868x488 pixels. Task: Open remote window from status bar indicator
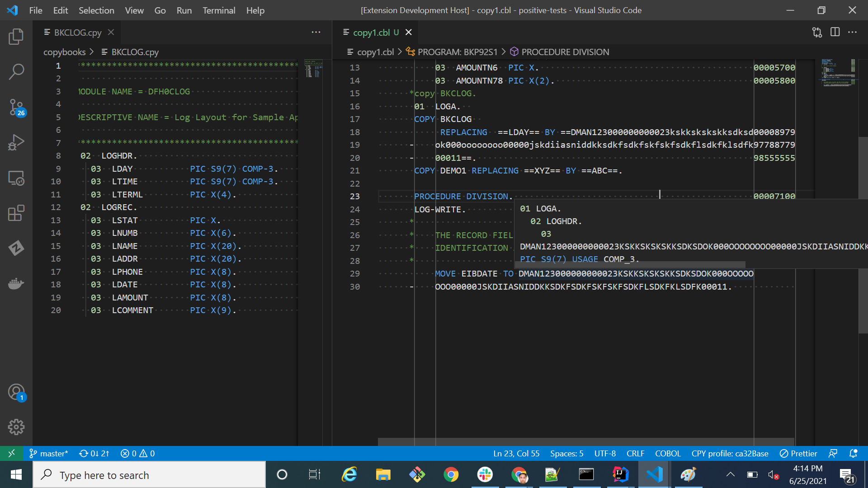click(x=12, y=453)
